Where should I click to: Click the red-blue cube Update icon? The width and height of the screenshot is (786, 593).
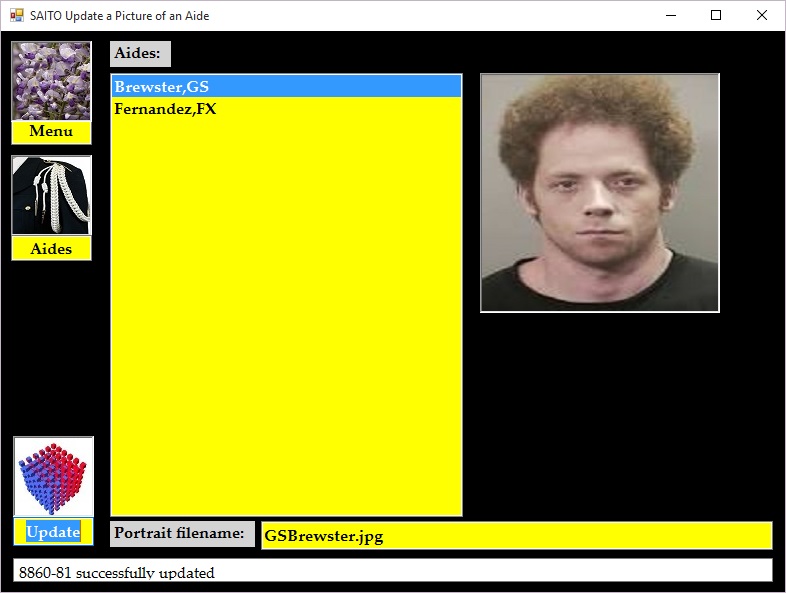click(54, 477)
